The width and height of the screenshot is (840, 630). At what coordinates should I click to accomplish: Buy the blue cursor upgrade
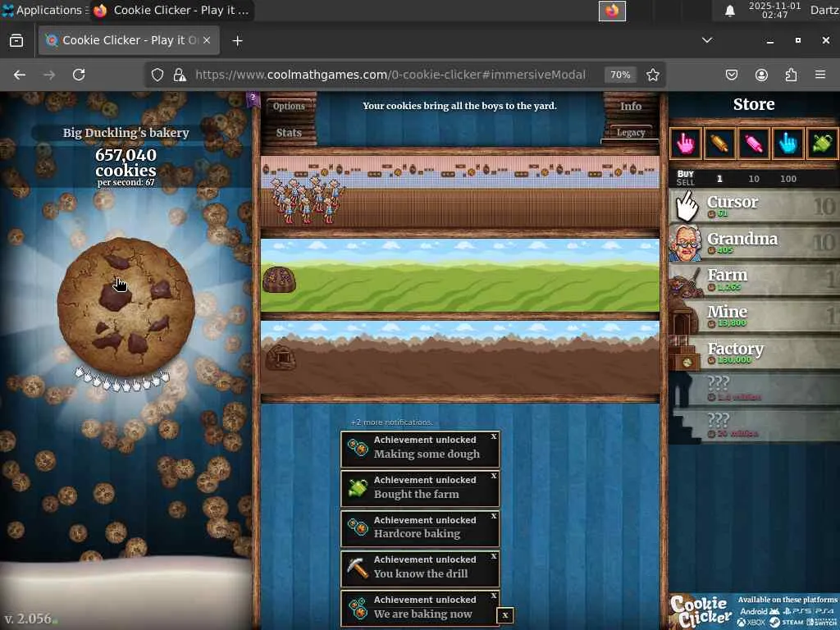[x=788, y=144]
